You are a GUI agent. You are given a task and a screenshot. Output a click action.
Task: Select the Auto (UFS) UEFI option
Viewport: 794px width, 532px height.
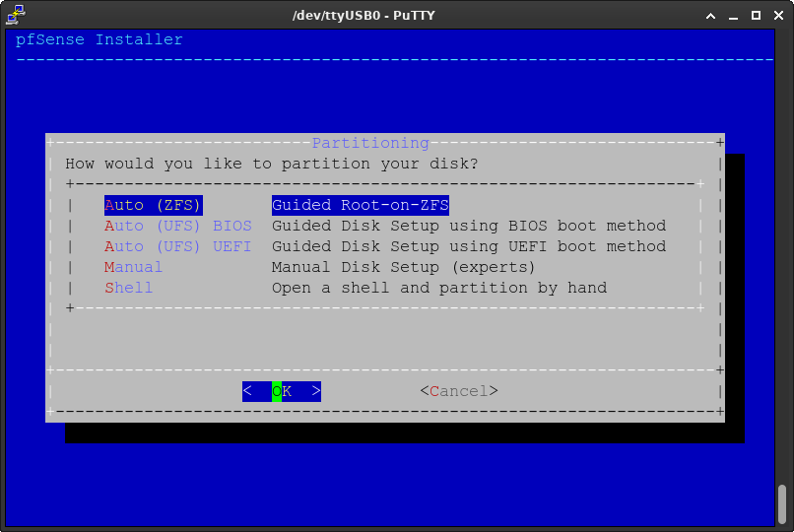[x=177, y=246]
